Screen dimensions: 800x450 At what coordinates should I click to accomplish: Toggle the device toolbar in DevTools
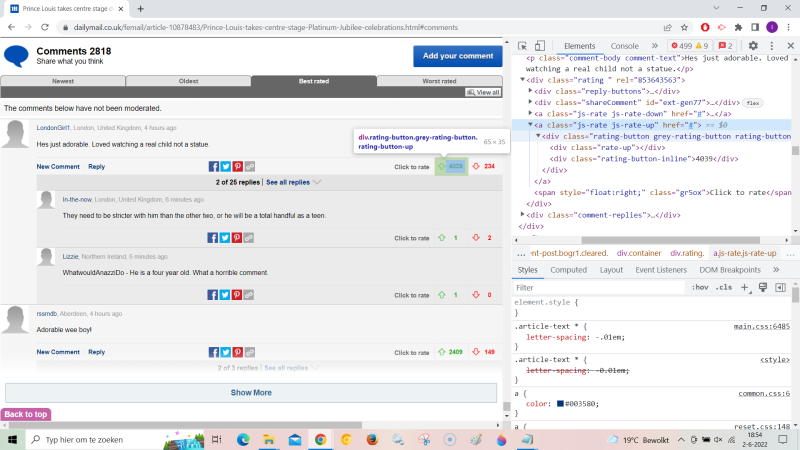[540, 46]
